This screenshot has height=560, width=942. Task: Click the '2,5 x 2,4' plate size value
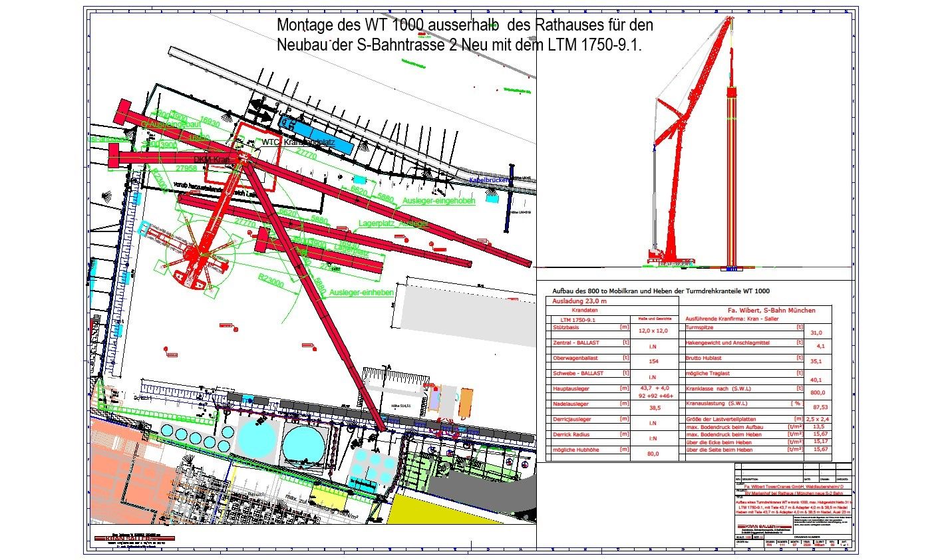(818, 419)
